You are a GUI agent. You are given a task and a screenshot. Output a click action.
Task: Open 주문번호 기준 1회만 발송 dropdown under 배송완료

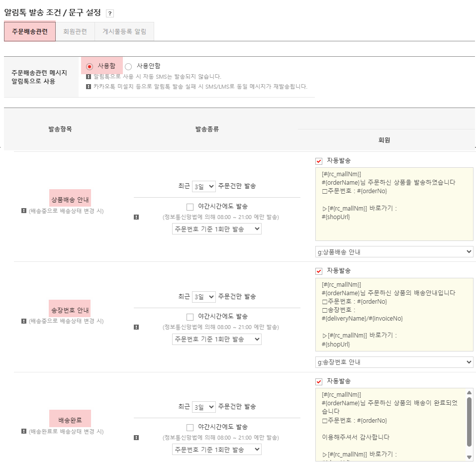point(216,449)
